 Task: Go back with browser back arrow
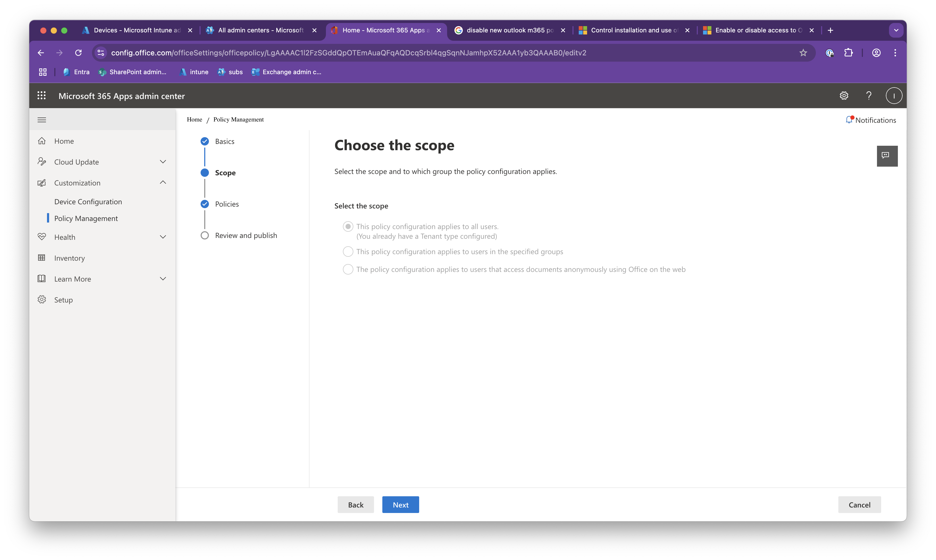pos(41,53)
